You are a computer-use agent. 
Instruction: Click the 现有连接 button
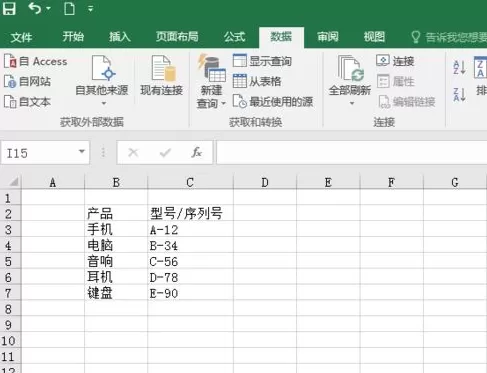[x=162, y=75]
